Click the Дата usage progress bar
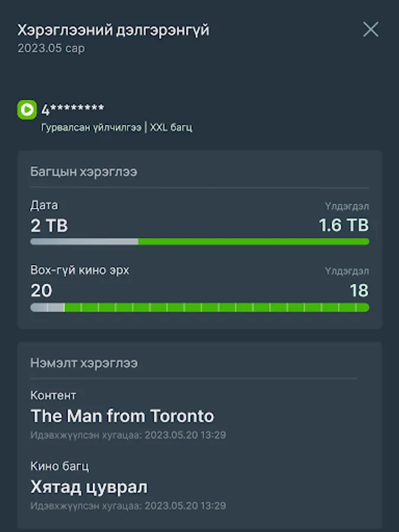Screen dimensions: 399x532 click(x=200, y=241)
